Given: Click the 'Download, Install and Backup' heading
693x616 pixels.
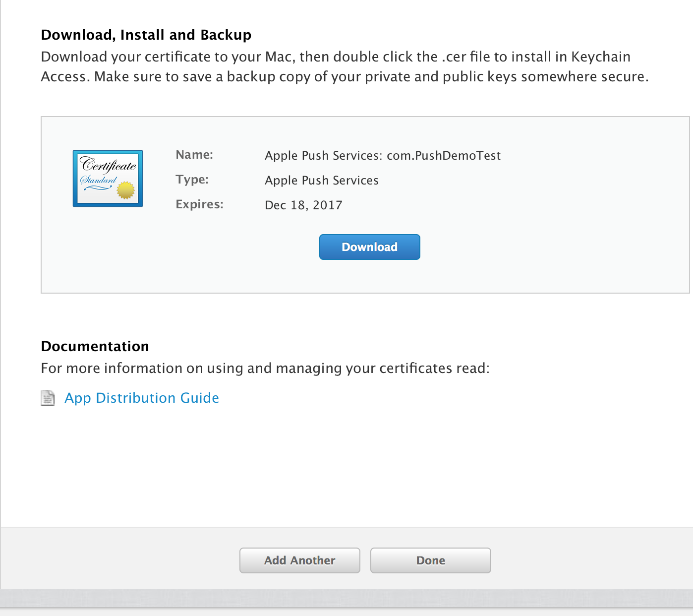Looking at the screenshot, I should click(x=146, y=35).
